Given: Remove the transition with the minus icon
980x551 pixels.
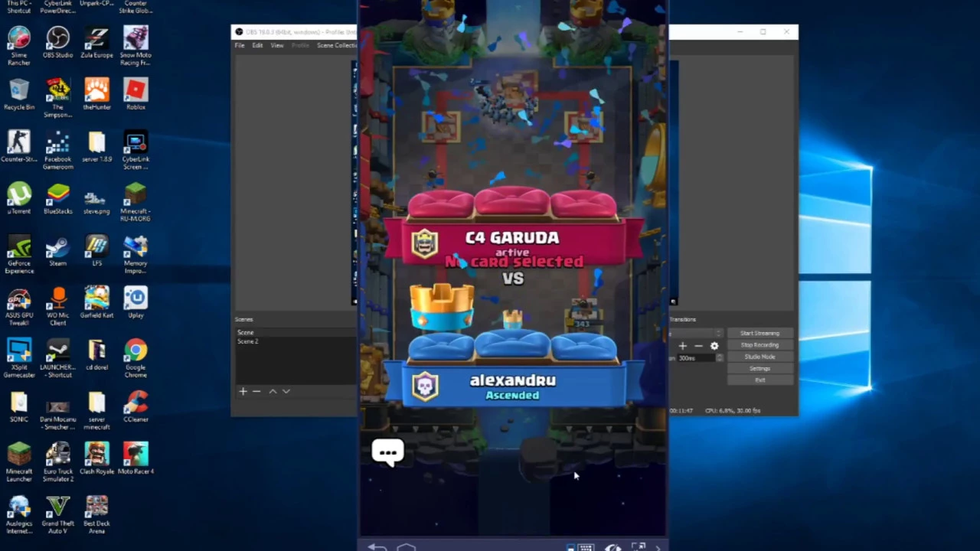Looking at the screenshot, I should [698, 346].
